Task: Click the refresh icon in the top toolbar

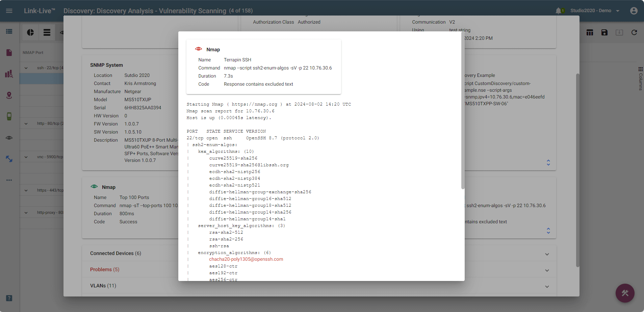Action: click(x=634, y=32)
